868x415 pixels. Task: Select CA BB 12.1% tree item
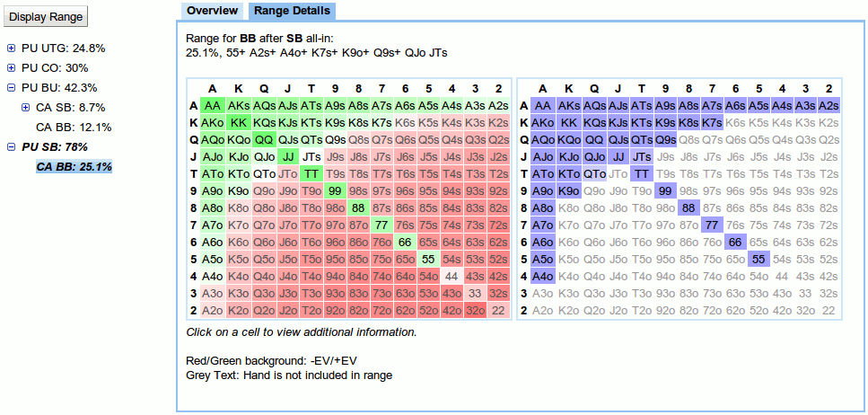74,128
